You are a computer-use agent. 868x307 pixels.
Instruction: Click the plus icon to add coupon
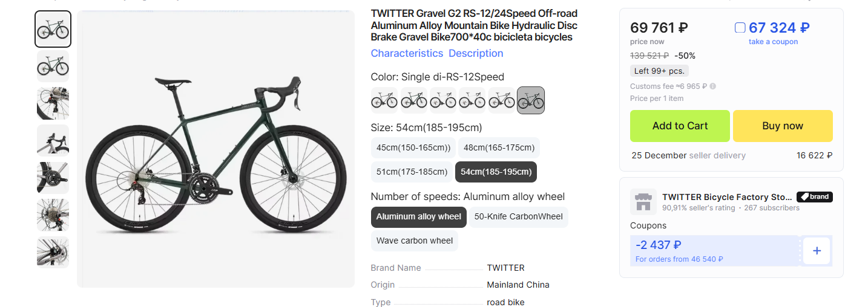point(817,250)
